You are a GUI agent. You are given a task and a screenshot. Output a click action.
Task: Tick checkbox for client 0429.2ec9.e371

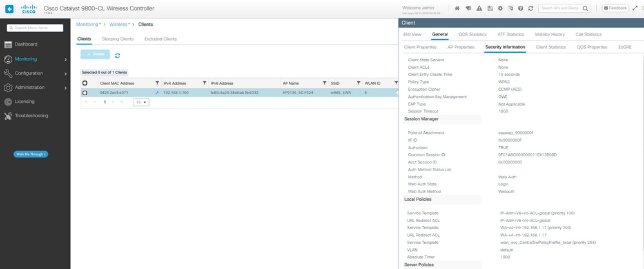click(x=85, y=93)
